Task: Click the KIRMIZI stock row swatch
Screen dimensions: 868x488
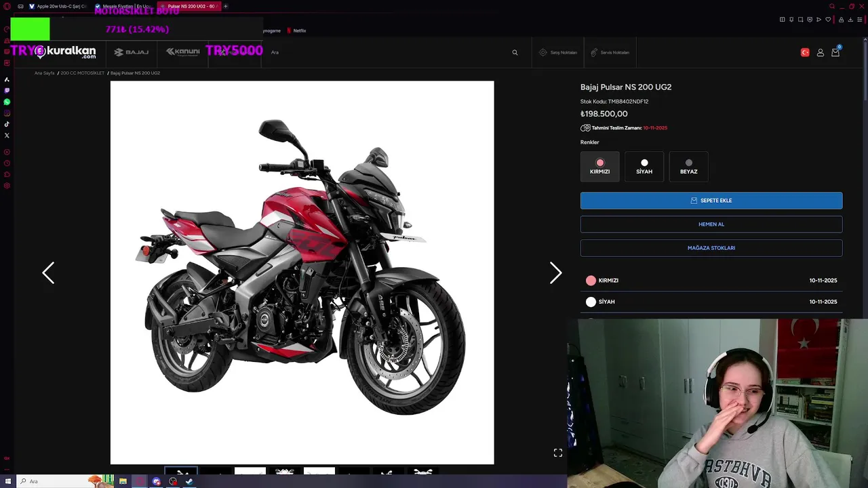Action: [x=591, y=281]
